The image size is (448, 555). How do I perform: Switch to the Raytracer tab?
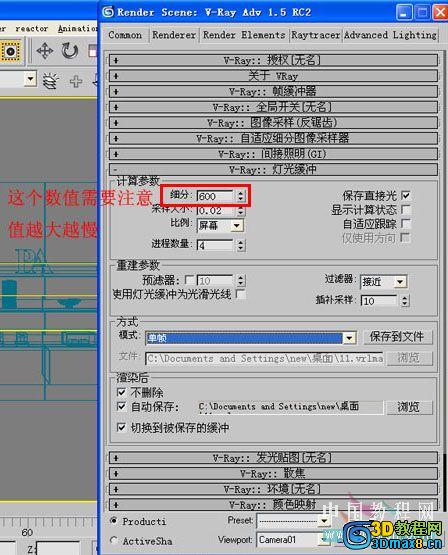[315, 35]
